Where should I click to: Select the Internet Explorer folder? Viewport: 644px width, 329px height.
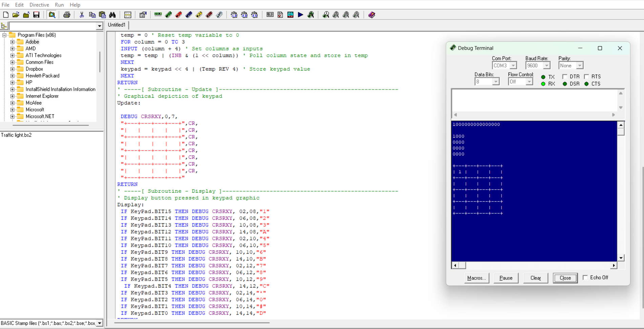42,96
